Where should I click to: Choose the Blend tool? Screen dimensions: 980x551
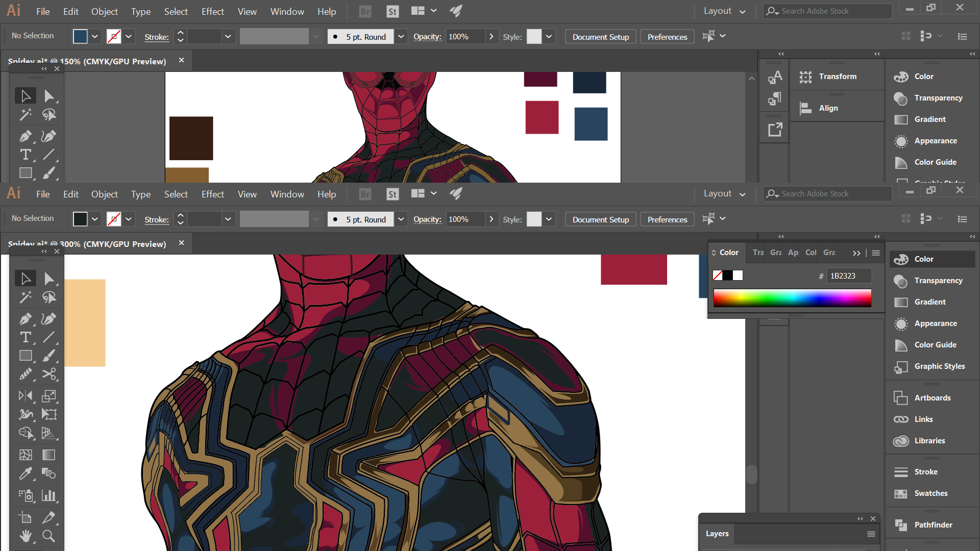49,473
